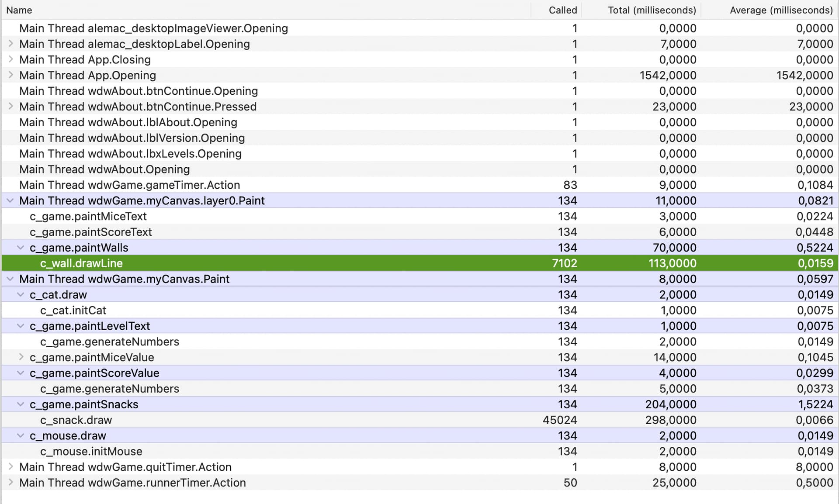Select the c_mouse.initMouse row

pyautogui.click(x=419, y=452)
